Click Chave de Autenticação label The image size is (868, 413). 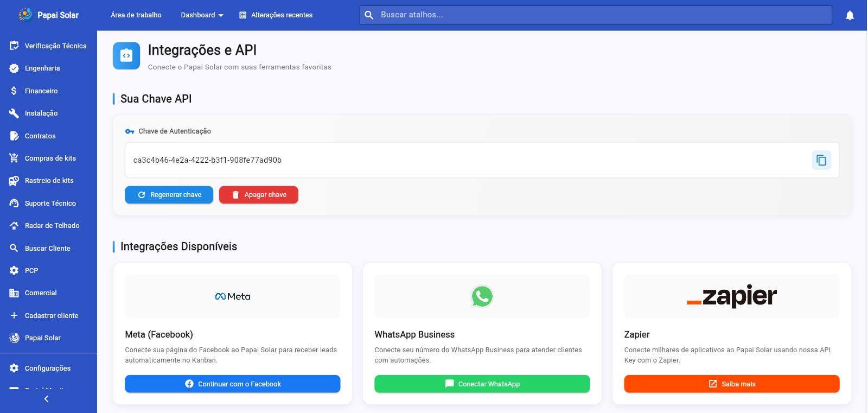coord(175,131)
